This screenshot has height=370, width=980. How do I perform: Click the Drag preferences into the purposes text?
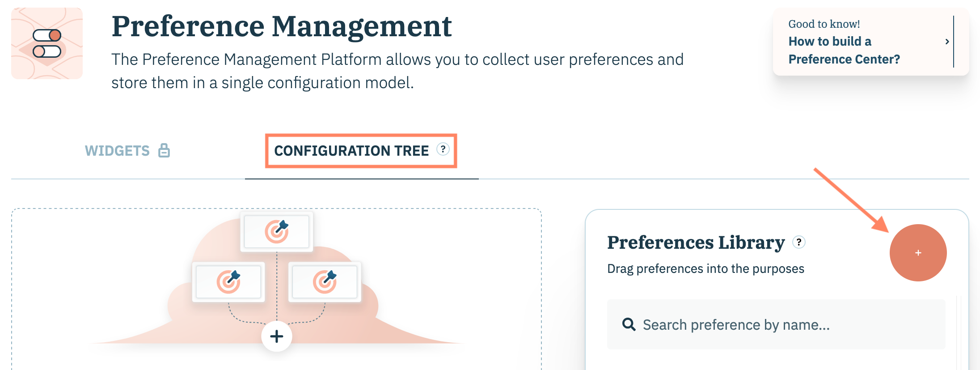(x=705, y=269)
